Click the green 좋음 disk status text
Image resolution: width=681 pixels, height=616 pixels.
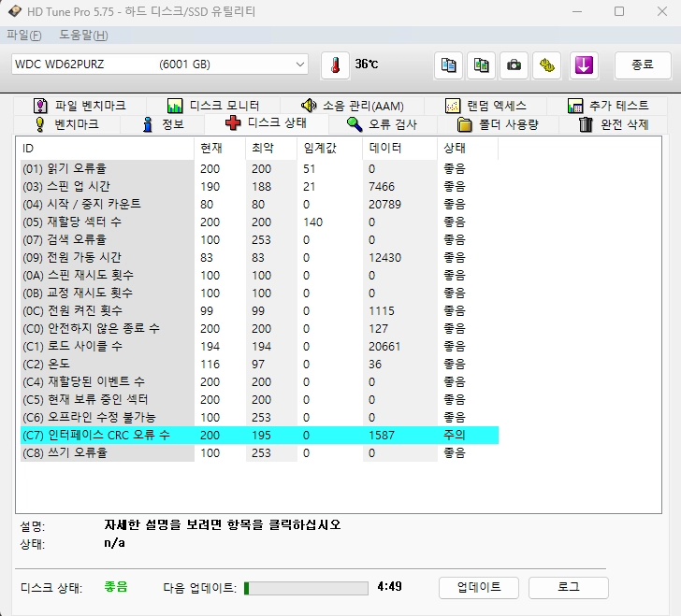click(116, 587)
